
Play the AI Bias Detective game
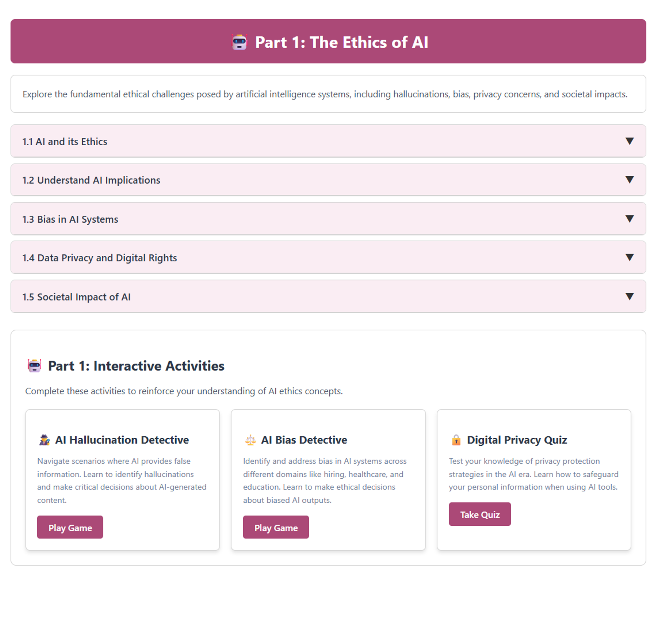[276, 527]
